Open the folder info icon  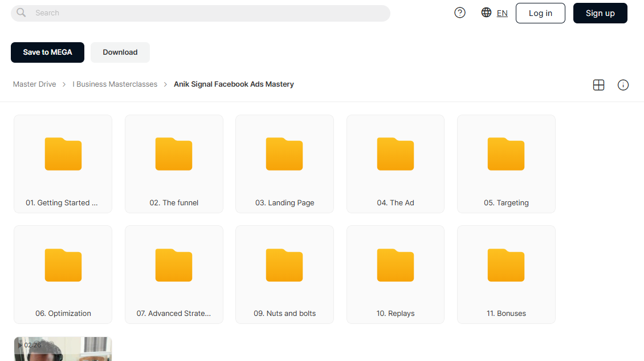point(623,85)
